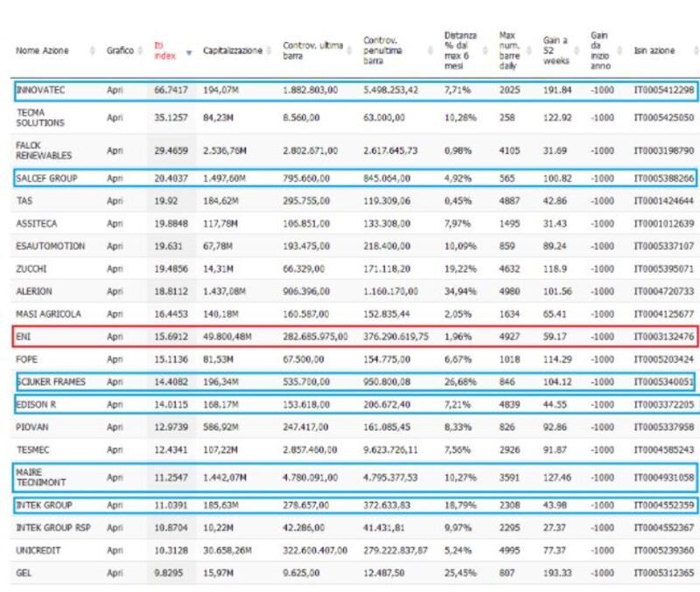This screenshot has width=700, height=592.
Task: Sort by Grafico column header
Action: pyautogui.click(x=140, y=51)
